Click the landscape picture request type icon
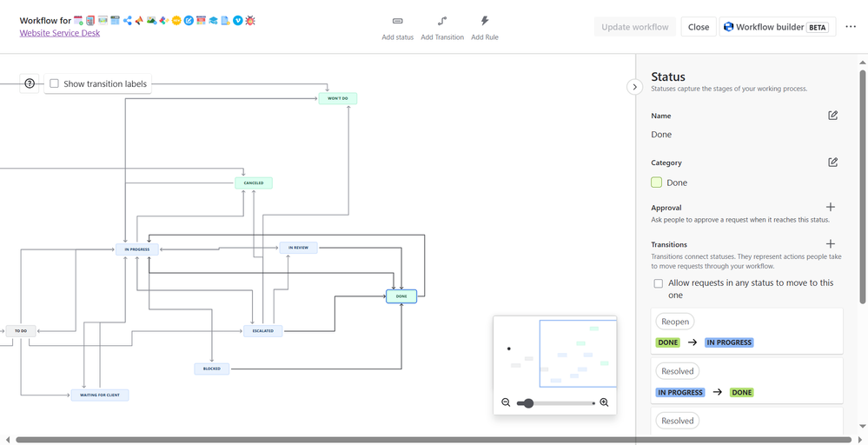This screenshot has height=445, width=868. [x=152, y=21]
